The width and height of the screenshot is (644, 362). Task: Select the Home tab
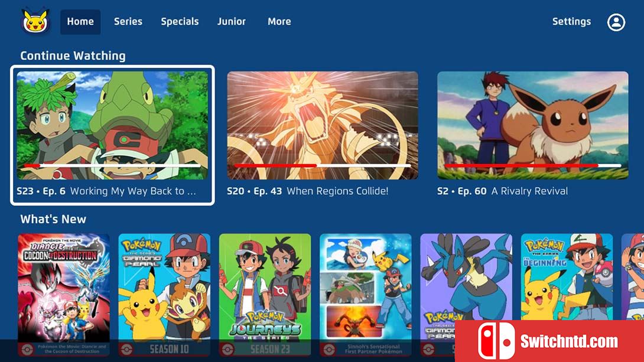coord(80,22)
